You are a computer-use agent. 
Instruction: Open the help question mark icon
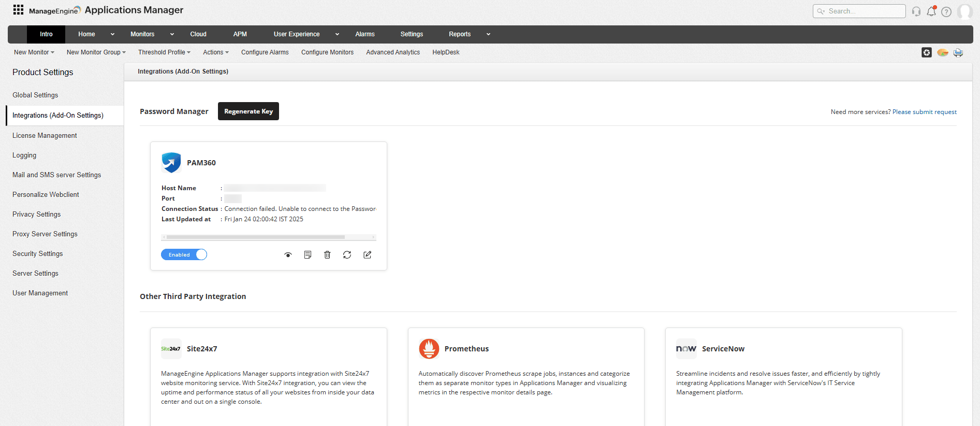pos(946,11)
